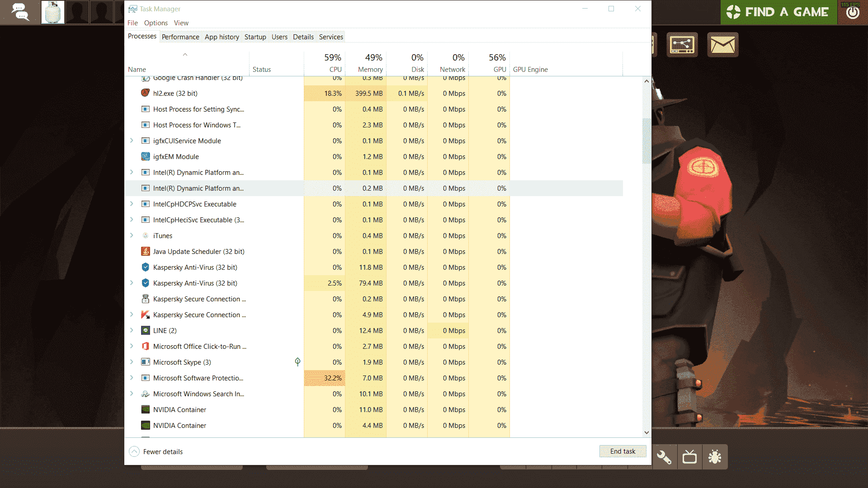Click the scrollbar up arrow
Screen dimensions: 868x488
click(646, 81)
